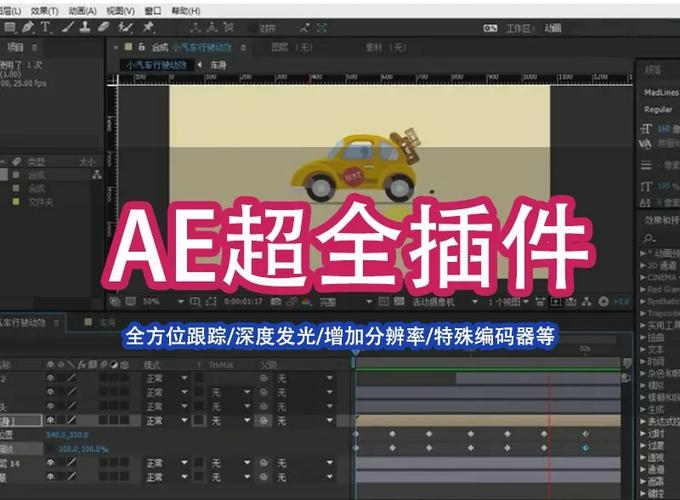Select the Rectangle shape tool
The height and width of the screenshot is (500, 680).
pos(10,28)
